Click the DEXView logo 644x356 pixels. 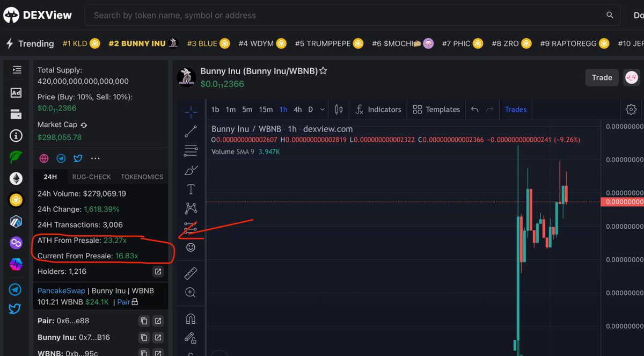(x=38, y=15)
